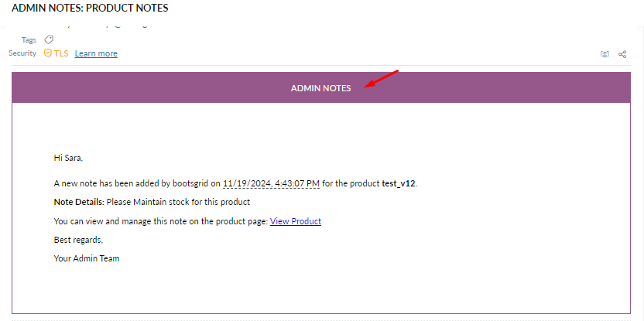This screenshot has width=644, height=321.
Task: Click the Please Maintain stock note text
Action: [x=178, y=202]
